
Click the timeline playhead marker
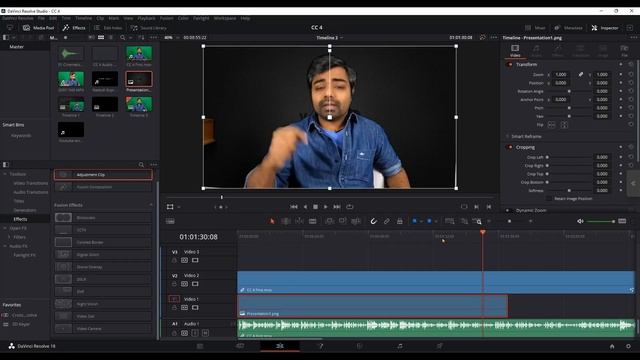coord(482,232)
